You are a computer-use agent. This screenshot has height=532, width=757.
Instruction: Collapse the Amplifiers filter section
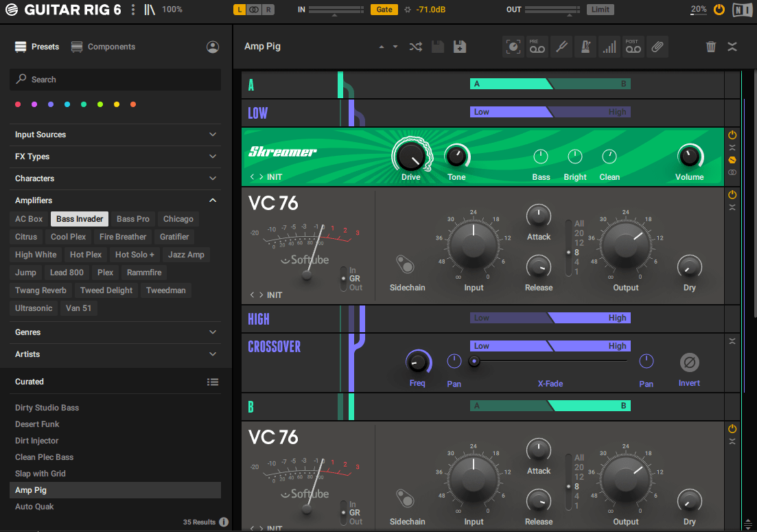click(x=115, y=200)
